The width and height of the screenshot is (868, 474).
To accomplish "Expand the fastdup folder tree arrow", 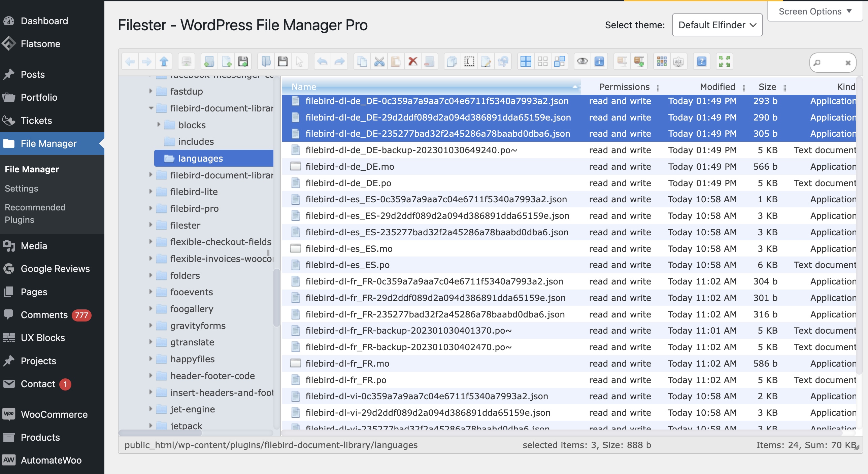I will [x=151, y=91].
